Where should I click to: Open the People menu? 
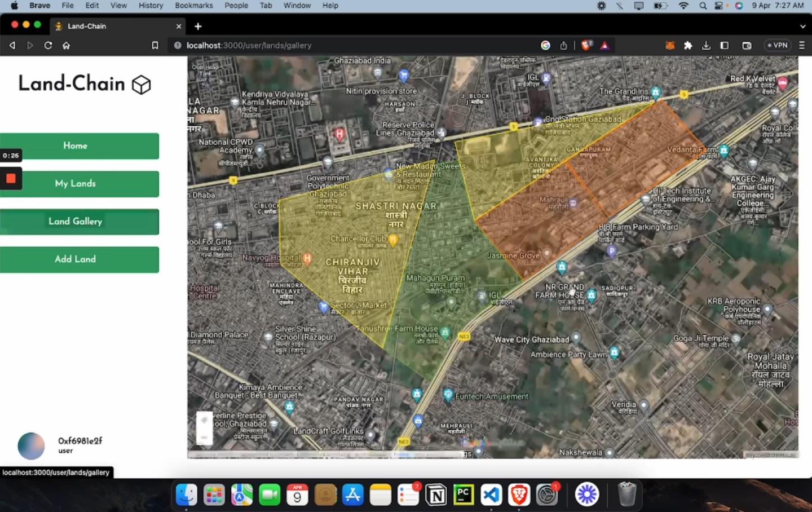pyautogui.click(x=236, y=6)
